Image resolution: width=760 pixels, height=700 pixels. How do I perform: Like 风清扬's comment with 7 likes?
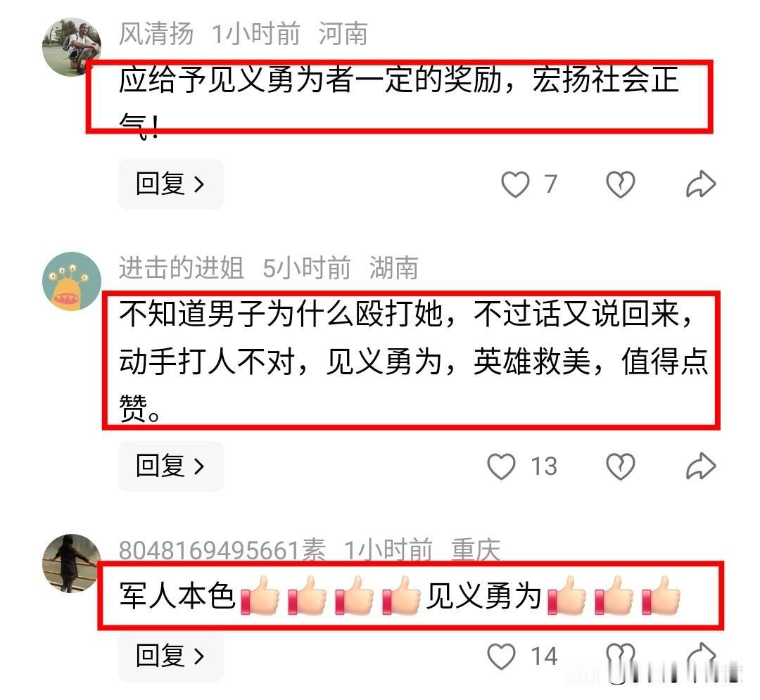click(x=514, y=184)
